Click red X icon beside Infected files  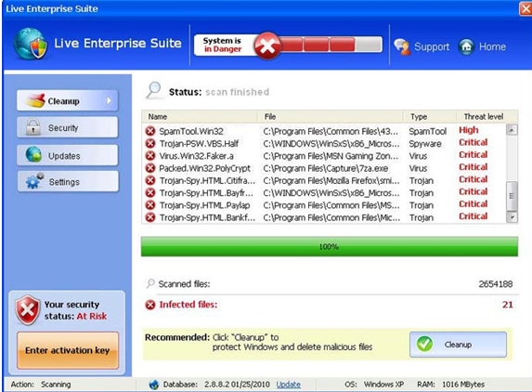tap(150, 305)
